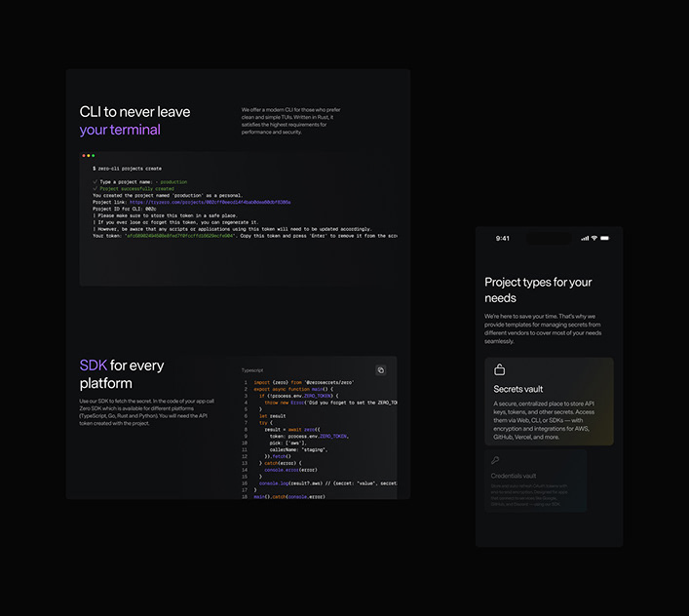Tap the phone's battery icon

604,238
